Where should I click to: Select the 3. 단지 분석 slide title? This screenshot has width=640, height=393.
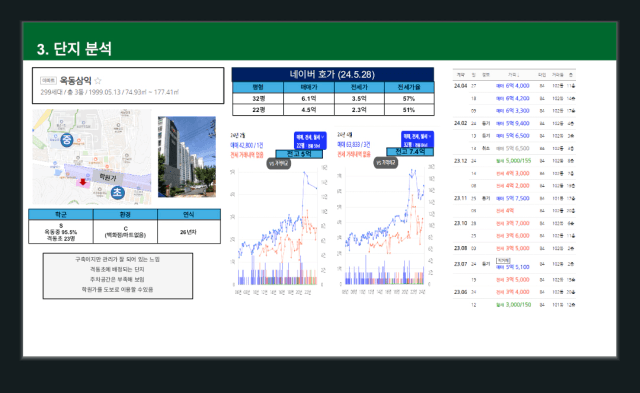pos(74,49)
